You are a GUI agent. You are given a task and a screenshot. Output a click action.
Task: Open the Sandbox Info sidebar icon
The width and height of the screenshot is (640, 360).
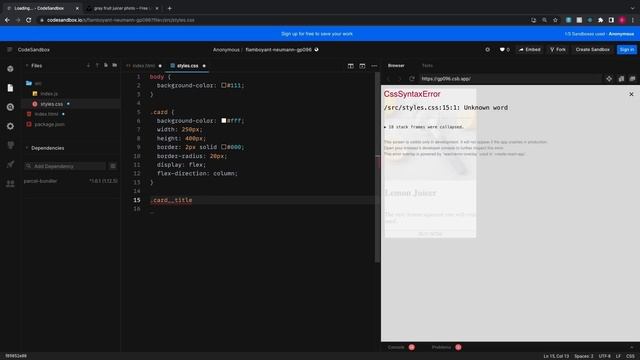[x=10, y=69]
